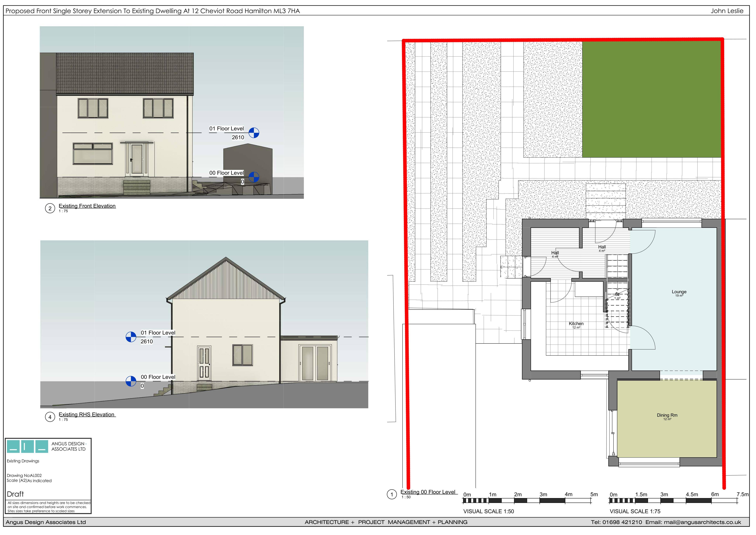Click the '1 : 50' scale under floor plan title

(x=406, y=497)
